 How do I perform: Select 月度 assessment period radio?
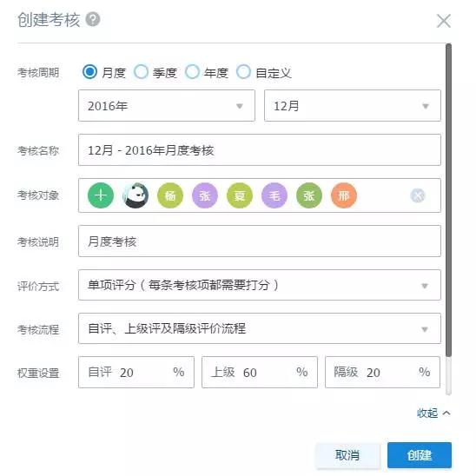(x=89, y=72)
